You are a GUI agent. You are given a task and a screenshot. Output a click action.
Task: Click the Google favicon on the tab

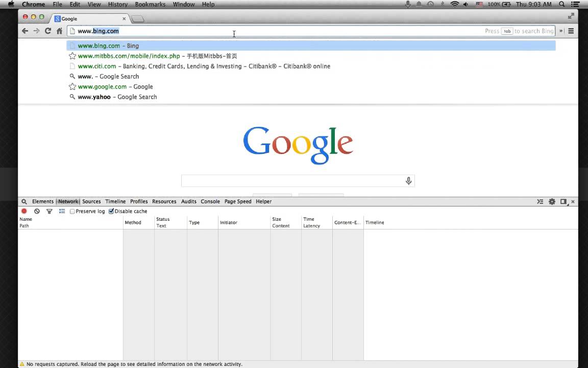57,18
